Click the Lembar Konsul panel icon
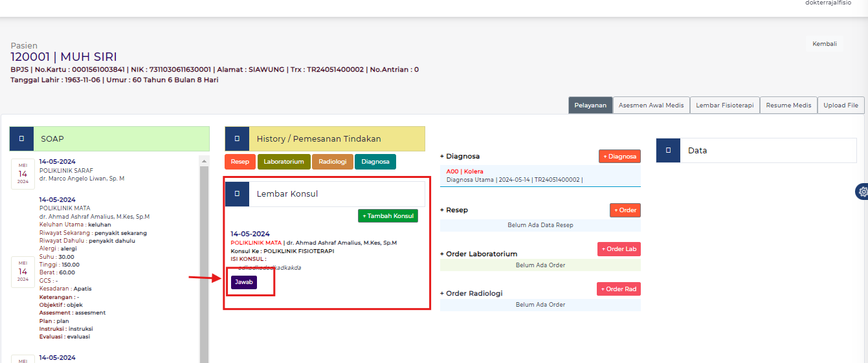The image size is (868, 363). 237,193
